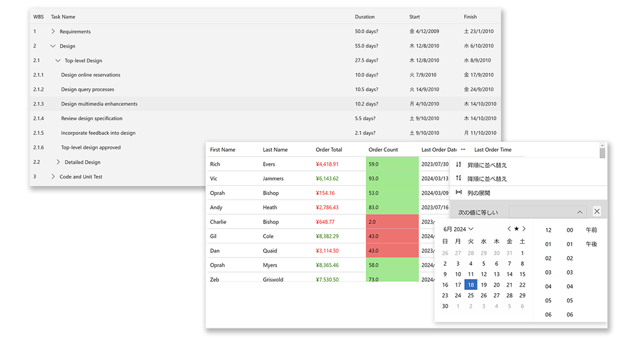
Task: Go to the previous month in the calendar
Action: (509, 229)
